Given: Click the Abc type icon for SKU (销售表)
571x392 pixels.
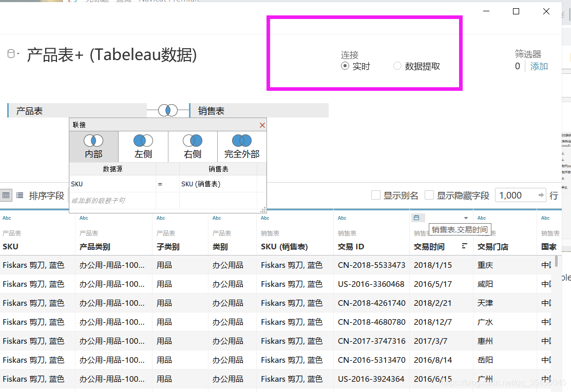Looking at the screenshot, I should pyautogui.click(x=265, y=218).
